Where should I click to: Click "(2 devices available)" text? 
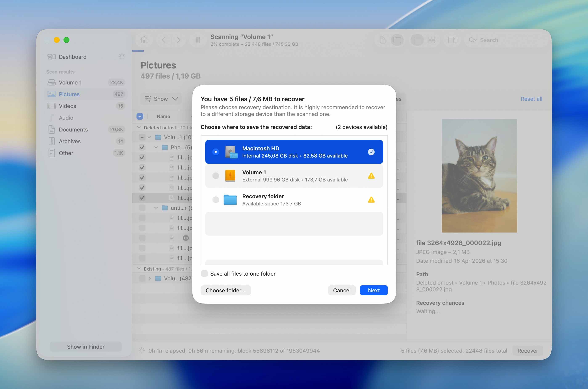pyautogui.click(x=362, y=127)
